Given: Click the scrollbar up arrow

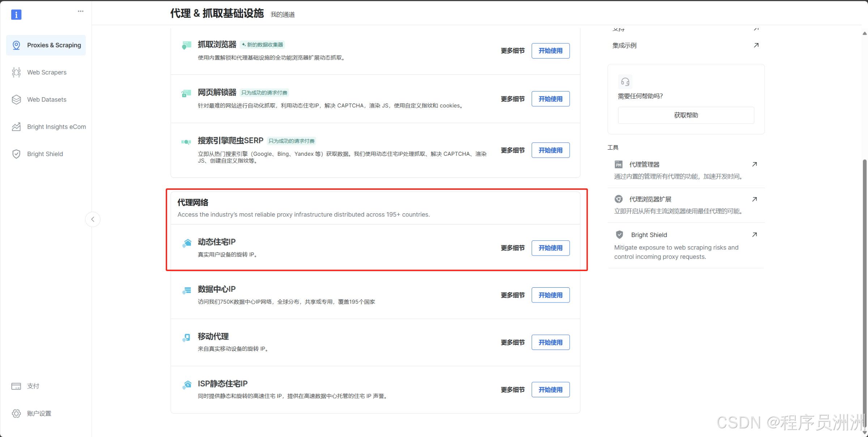Looking at the screenshot, I should click(864, 33).
